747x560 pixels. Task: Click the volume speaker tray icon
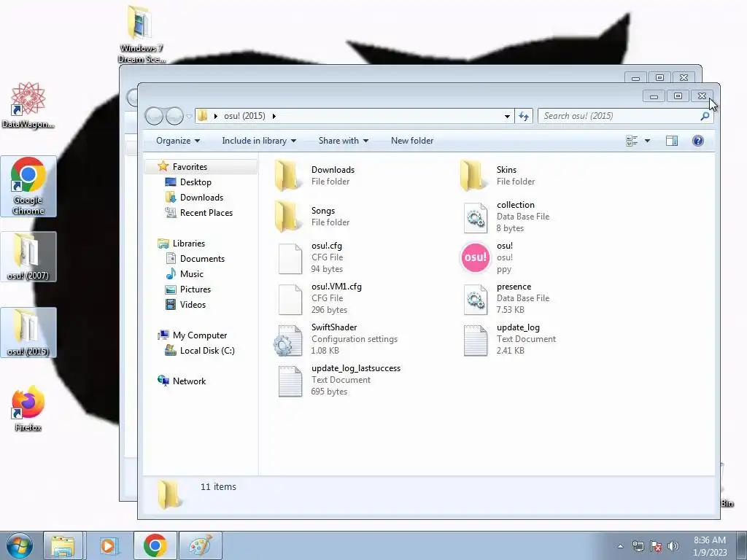pos(673,546)
